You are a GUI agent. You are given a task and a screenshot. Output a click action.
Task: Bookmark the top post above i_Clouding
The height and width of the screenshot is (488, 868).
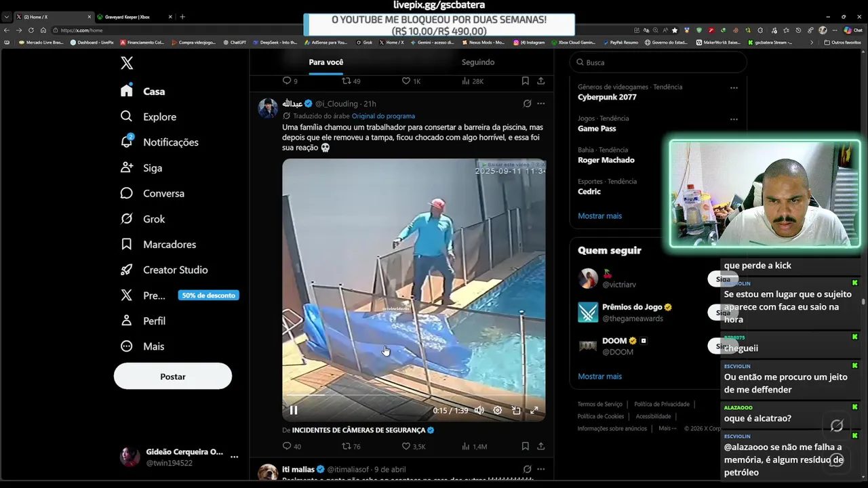(x=526, y=81)
